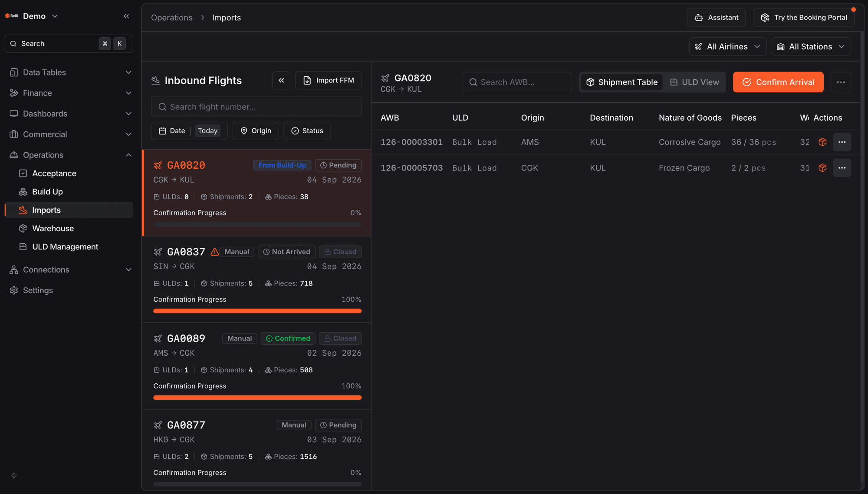The width and height of the screenshot is (868, 494).
Task: Click the warning triangle on flight GA0837
Action: [214, 252]
